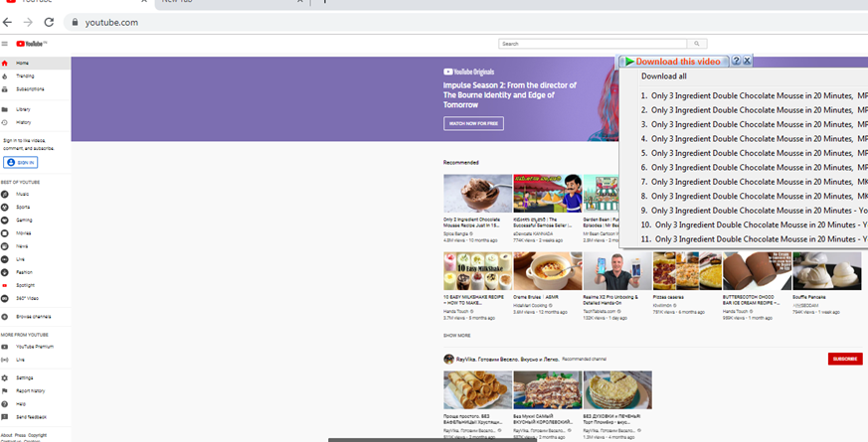
Task: Open Settings from the sidebar
Action: tap(24, 378)
